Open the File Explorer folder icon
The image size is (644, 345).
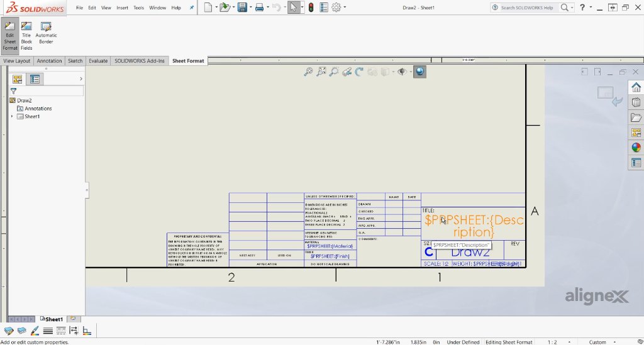[636, 118]
